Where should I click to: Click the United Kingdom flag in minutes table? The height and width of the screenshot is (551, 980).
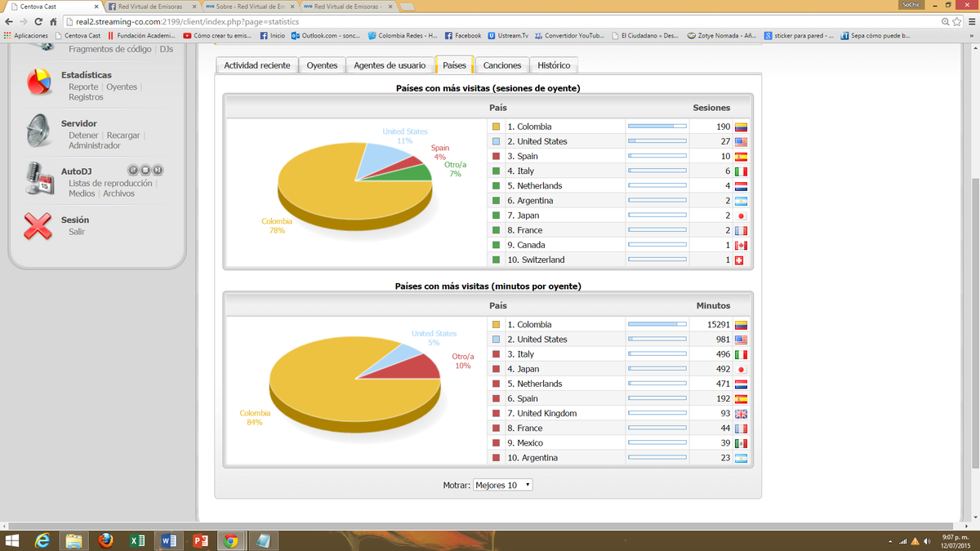[x=741, y=414]
